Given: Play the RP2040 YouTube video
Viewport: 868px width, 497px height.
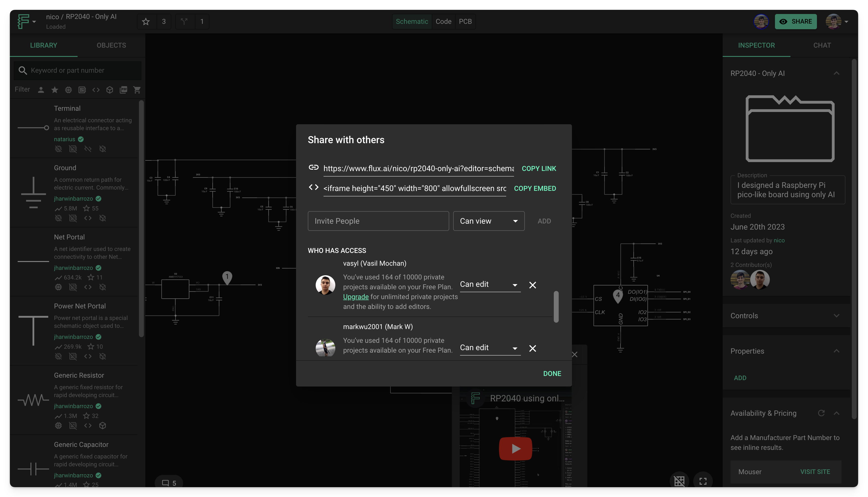Looking at the screenshot, I should tap(515, 449).
